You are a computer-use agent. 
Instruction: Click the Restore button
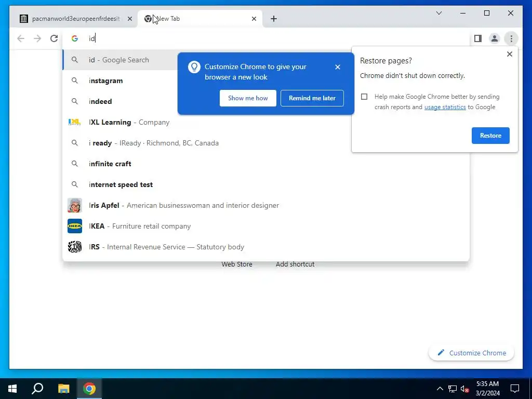490,136
